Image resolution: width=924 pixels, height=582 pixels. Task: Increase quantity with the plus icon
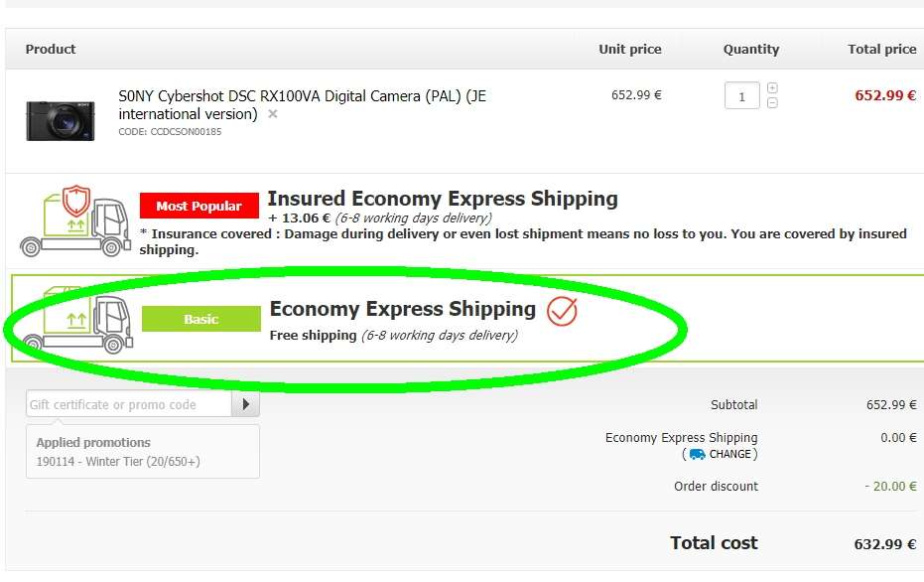[x=772, y=88]
